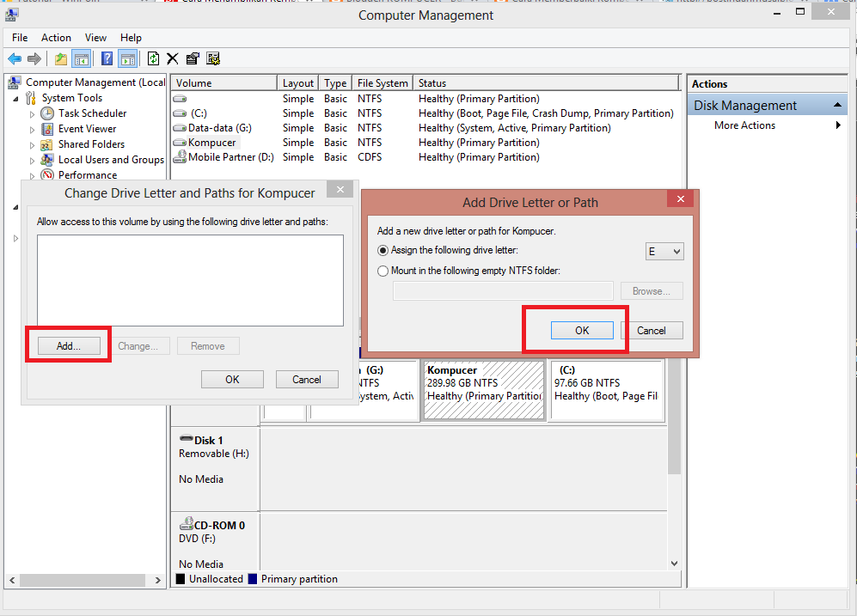Click OK in Change Drive Letter dialog
Screen dimensions: 857x616
click(232, 380)
